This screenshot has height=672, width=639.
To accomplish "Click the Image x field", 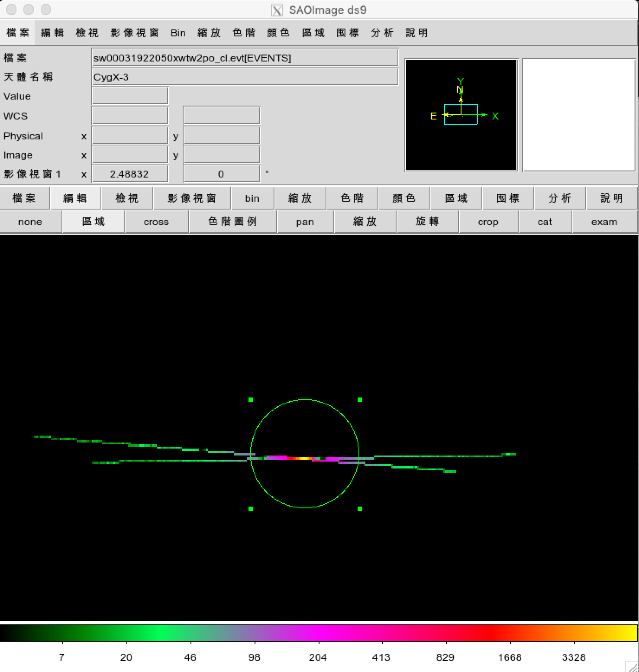I will tap(130, 155).
